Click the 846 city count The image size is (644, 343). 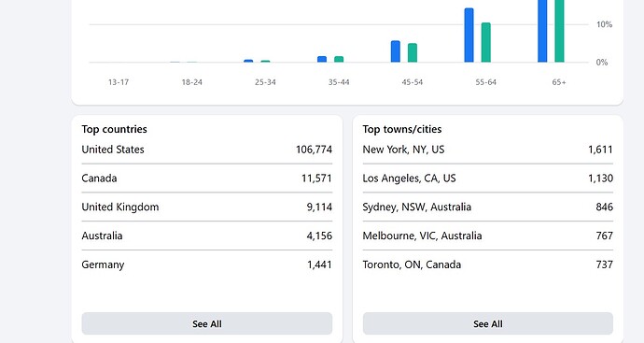[604, 207]
